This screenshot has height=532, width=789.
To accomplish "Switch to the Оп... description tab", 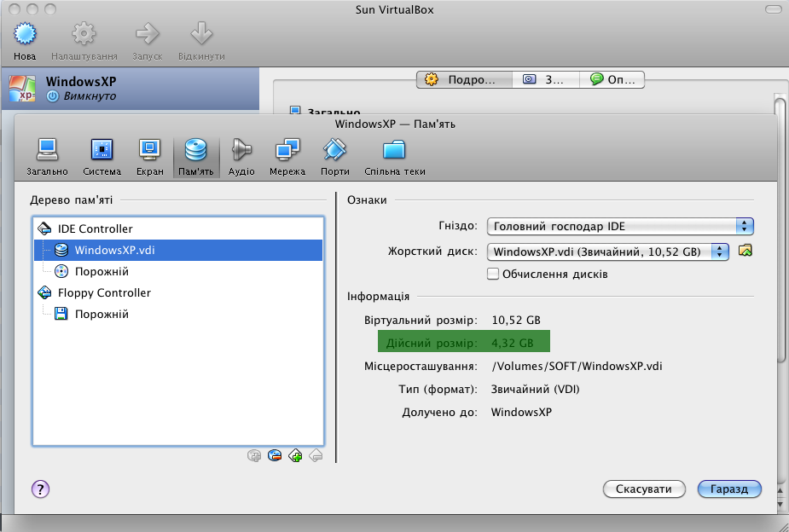I will tap(612, 79).
